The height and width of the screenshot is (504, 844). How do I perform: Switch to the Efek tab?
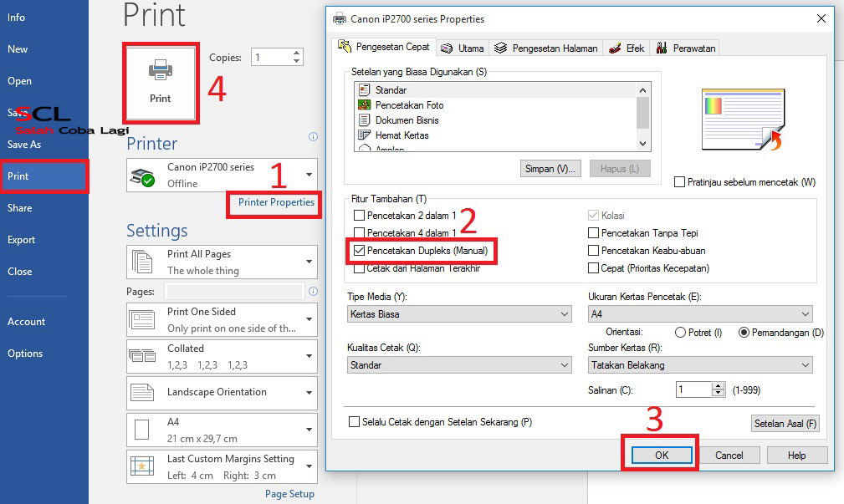(x=626, y=48)
